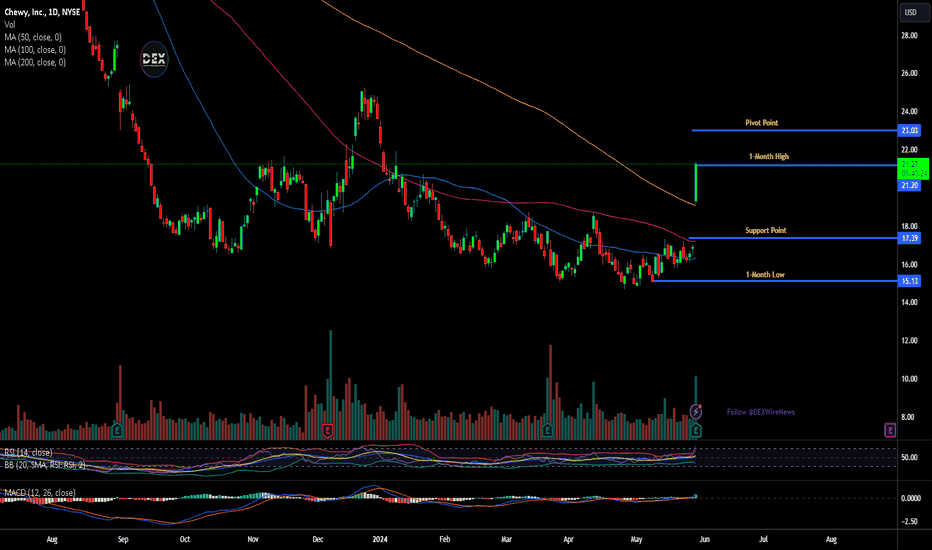Screen dimensions: 932x550
Task: Click the 50.00 RSI axis label
Action: click(909, 458)
